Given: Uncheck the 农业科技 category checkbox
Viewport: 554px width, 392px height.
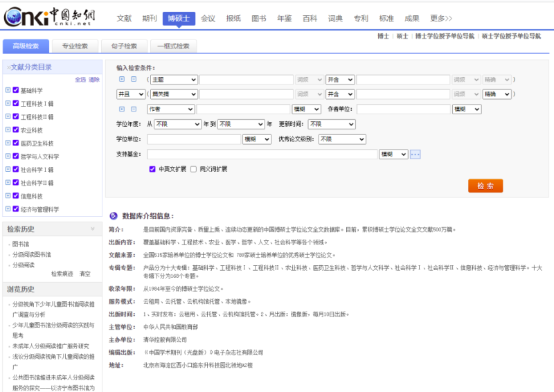Looking at the screenshot, I should pyautogui.click(x=16, y=130).
